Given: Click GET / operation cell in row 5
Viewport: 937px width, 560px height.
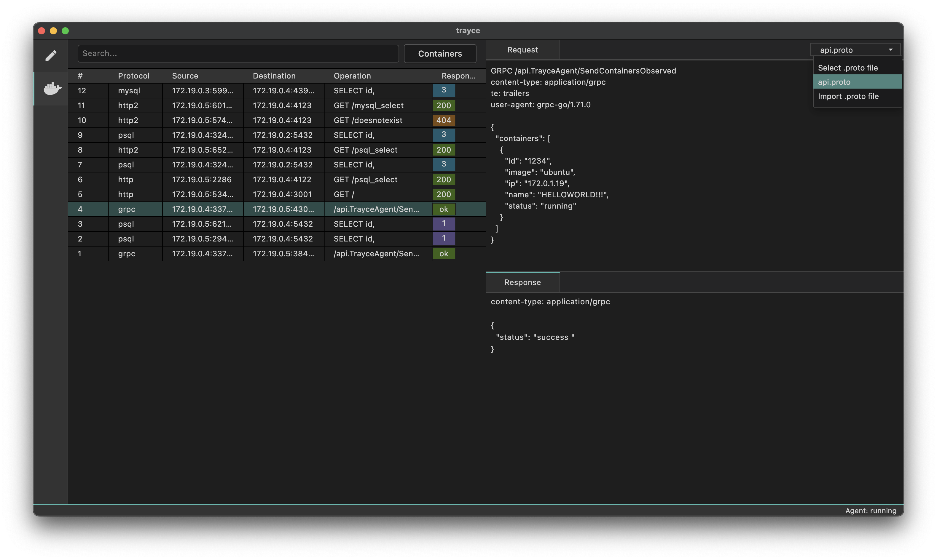Looking at the screenshot, I should pos(377,194).
